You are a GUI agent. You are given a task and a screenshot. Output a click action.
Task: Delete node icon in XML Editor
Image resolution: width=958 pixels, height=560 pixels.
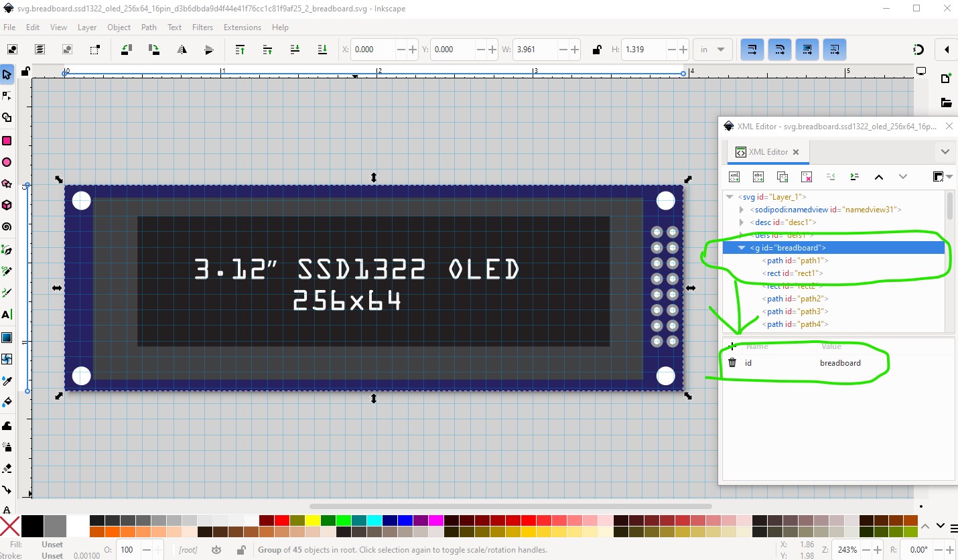[x=807, y=177]
